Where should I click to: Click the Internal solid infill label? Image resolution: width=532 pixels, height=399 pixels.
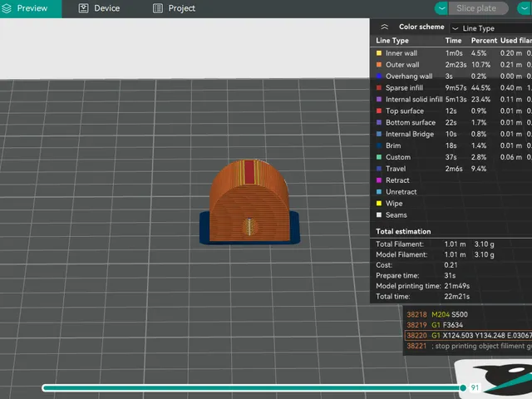pos(414,99)
